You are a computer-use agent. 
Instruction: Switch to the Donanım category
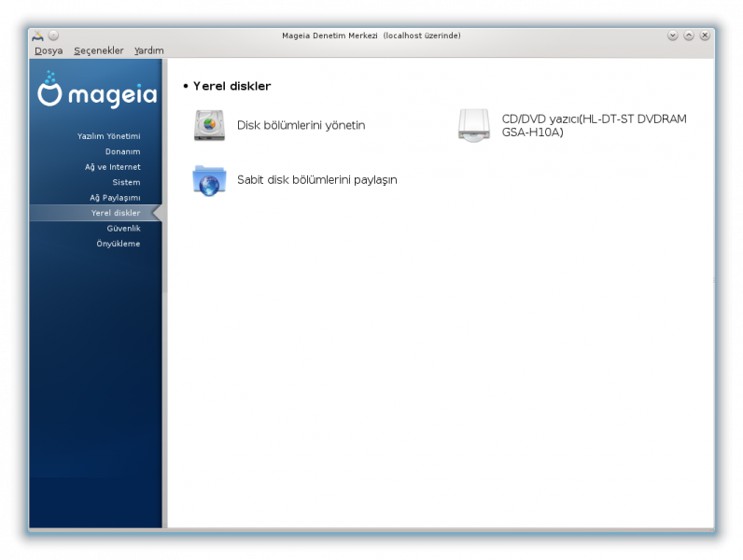coord(122,151)
